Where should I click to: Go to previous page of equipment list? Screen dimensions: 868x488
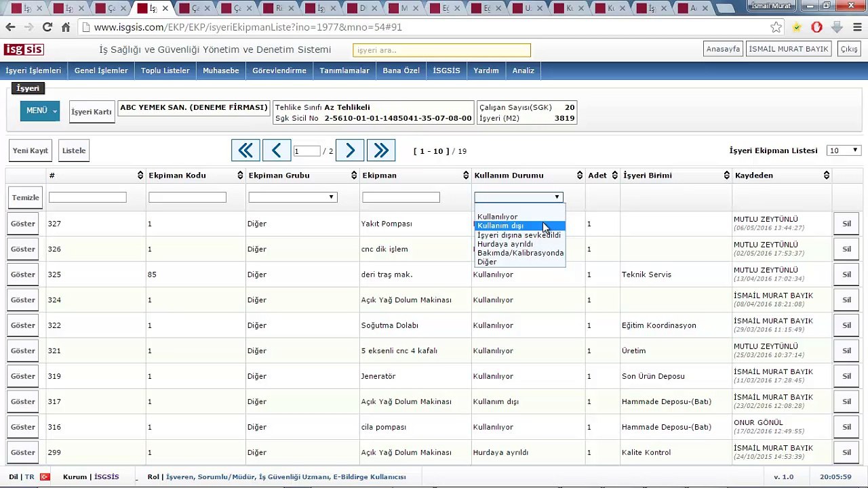[277, 150]
